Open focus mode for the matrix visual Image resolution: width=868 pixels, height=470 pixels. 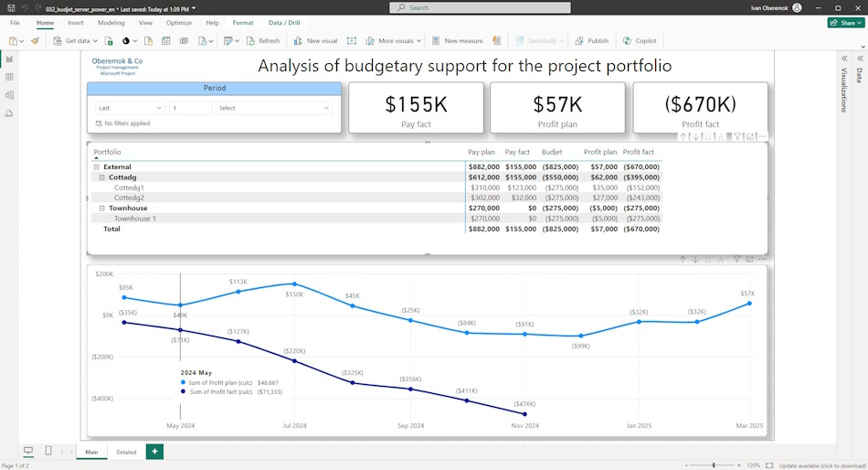tap(750, 137)
